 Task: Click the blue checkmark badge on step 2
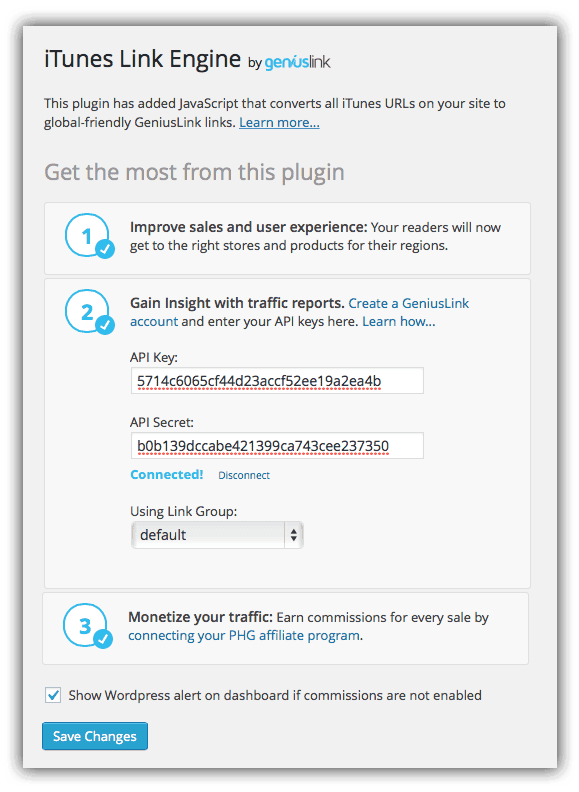(x=105, y=325)
